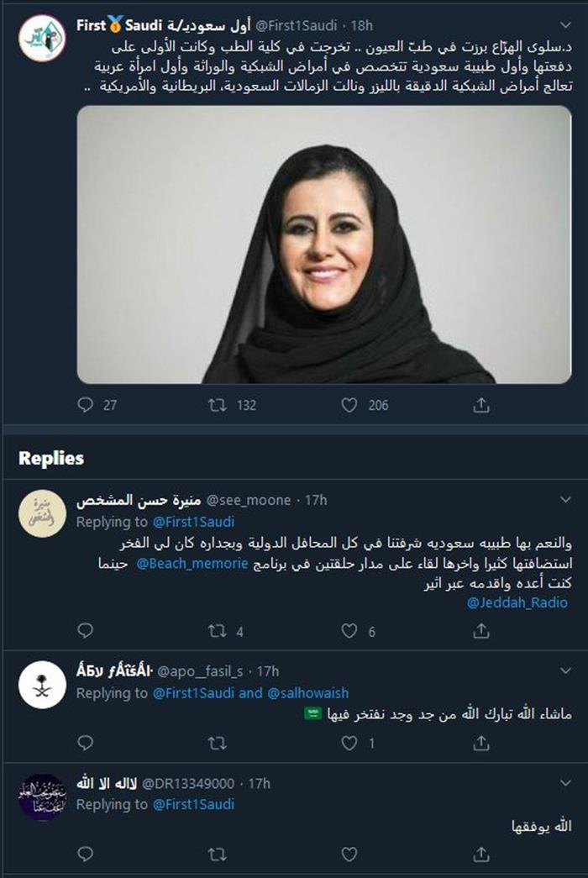Retweet the @apo__fasil_s reply
Image resolution: width=588 pixels, height=878 pixels.
[x=218, y=743]
